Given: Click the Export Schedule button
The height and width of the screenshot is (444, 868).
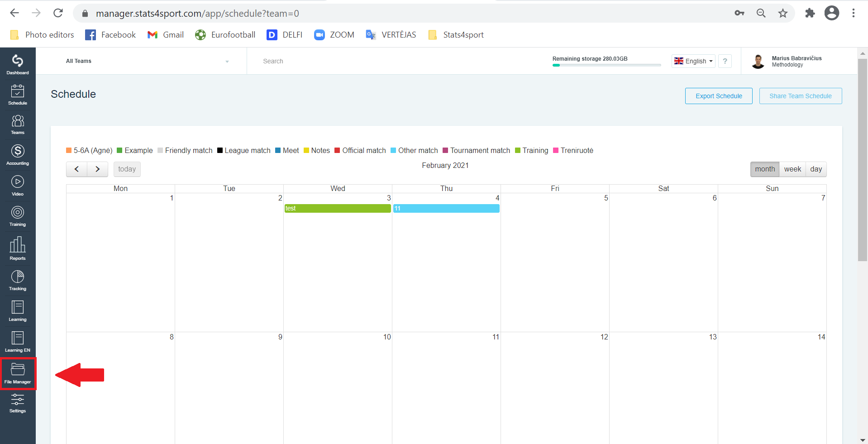Looking at the screenshot, I should pyautogui.click(x=719, y=96).
